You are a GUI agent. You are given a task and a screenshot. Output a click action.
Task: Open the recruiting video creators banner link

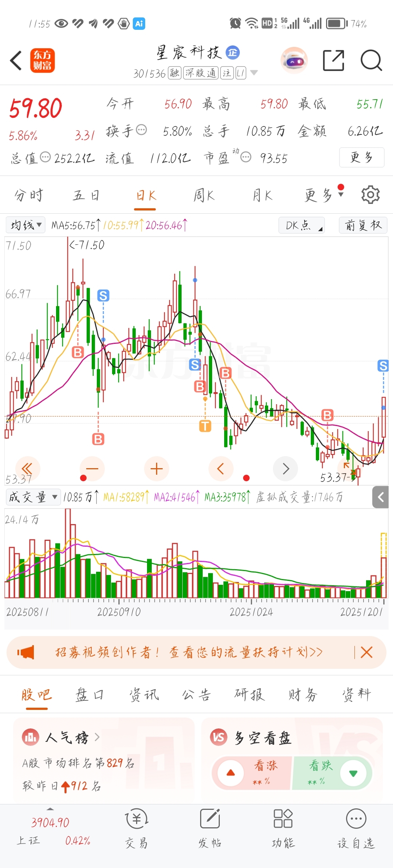coord(189,652)
